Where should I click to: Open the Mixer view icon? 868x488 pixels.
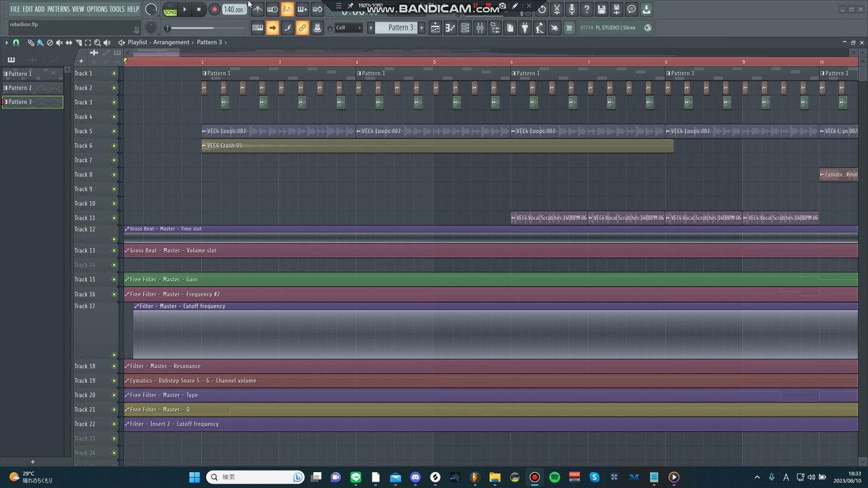480,27
